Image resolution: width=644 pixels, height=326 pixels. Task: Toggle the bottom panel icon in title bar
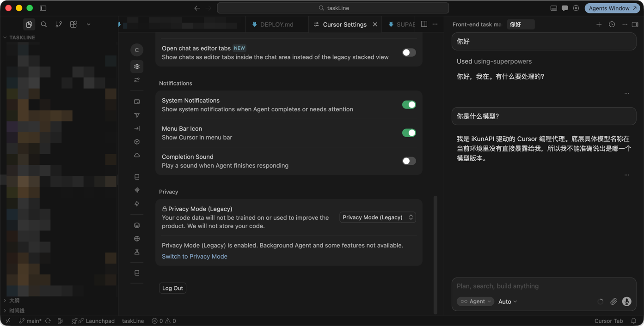(553, 8)
